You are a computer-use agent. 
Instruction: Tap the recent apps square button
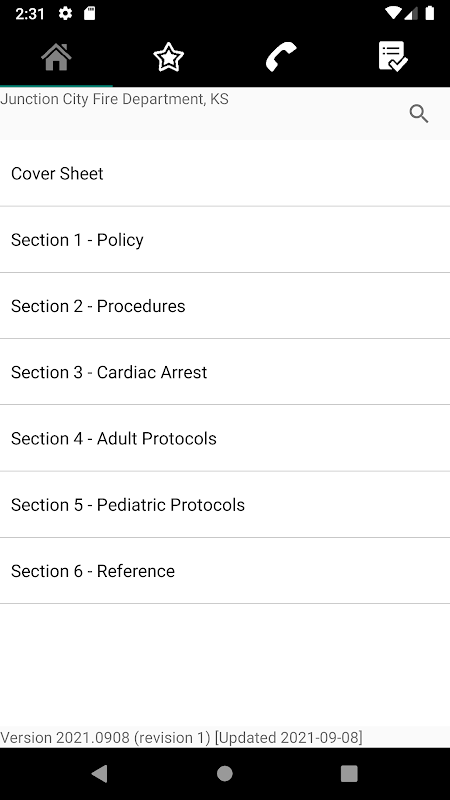click(349, 773)
